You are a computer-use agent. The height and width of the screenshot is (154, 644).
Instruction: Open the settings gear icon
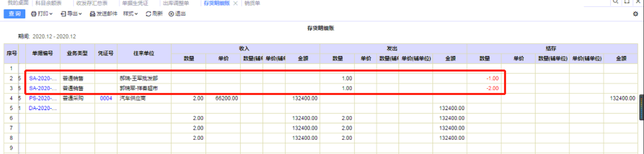pyautogui.click(x=636, y=14)
